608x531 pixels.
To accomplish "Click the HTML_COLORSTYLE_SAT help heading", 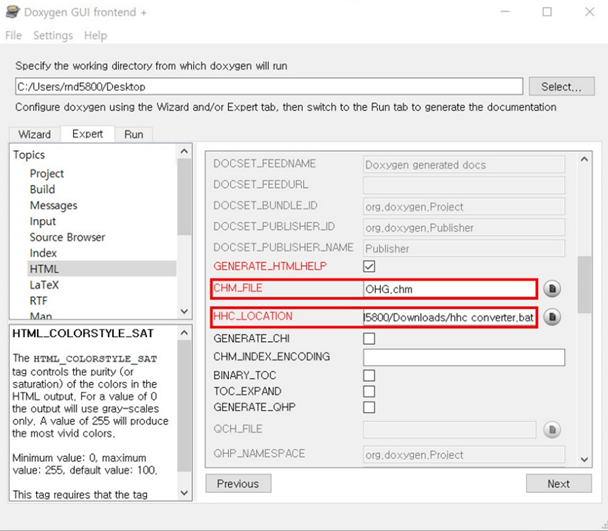I will [83, 334].
